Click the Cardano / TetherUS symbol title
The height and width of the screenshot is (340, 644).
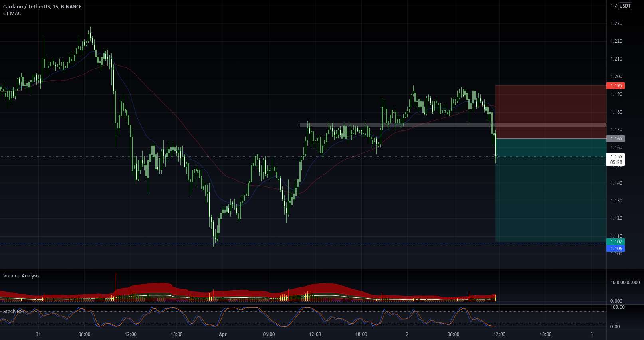(x=42, y=6)
